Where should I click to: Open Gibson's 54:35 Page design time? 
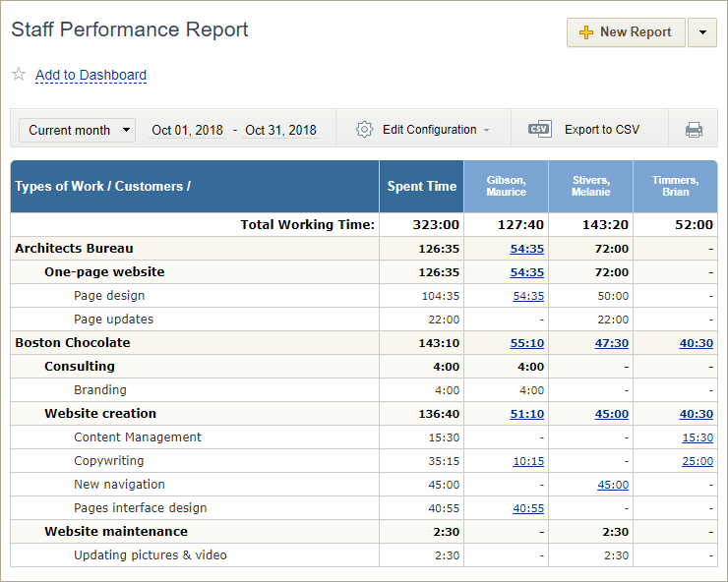point(527,296)
